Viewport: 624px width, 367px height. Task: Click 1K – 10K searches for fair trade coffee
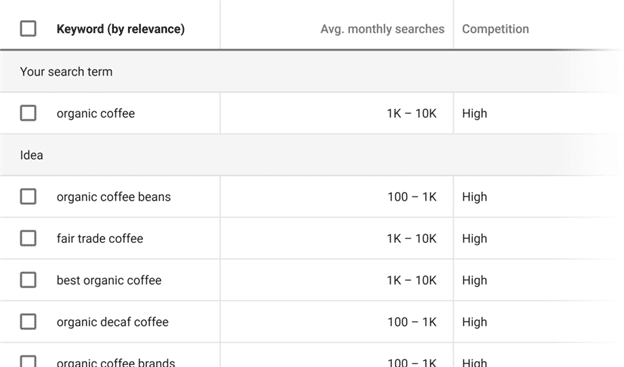[412, 238]
